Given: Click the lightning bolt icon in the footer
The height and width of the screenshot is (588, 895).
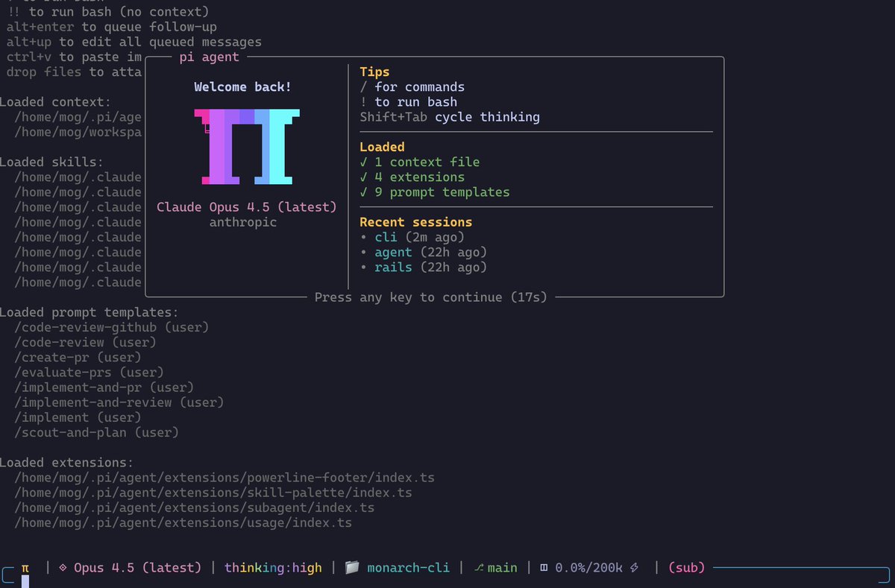Looking at the screenshot, I should pos(635,568).
